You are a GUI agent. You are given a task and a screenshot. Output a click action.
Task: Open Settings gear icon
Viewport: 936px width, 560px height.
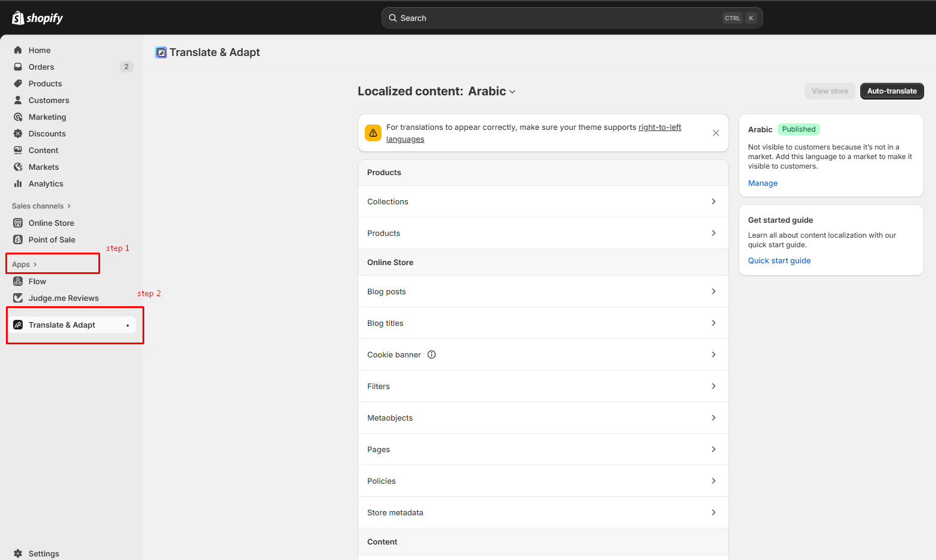(x=18, y=553)
